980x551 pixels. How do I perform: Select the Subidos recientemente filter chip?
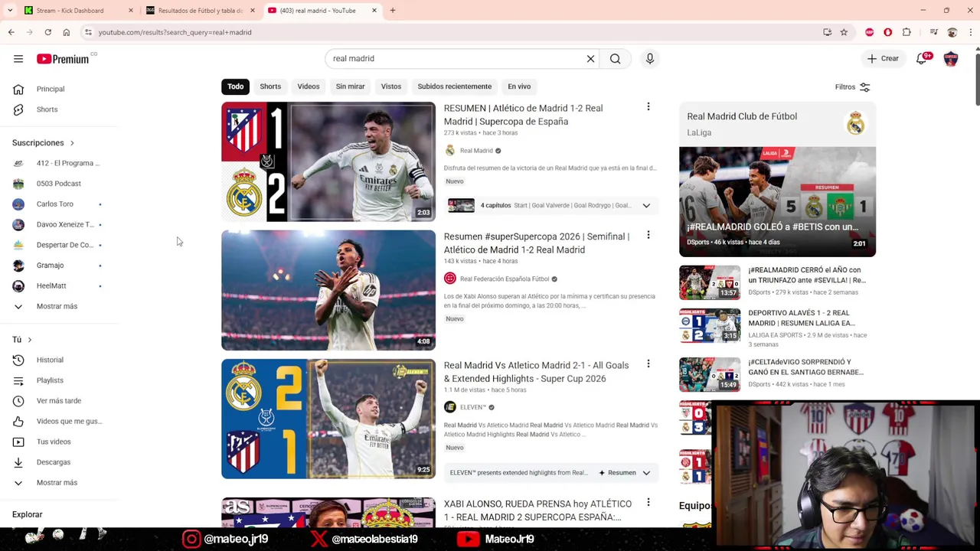[455, 86]
